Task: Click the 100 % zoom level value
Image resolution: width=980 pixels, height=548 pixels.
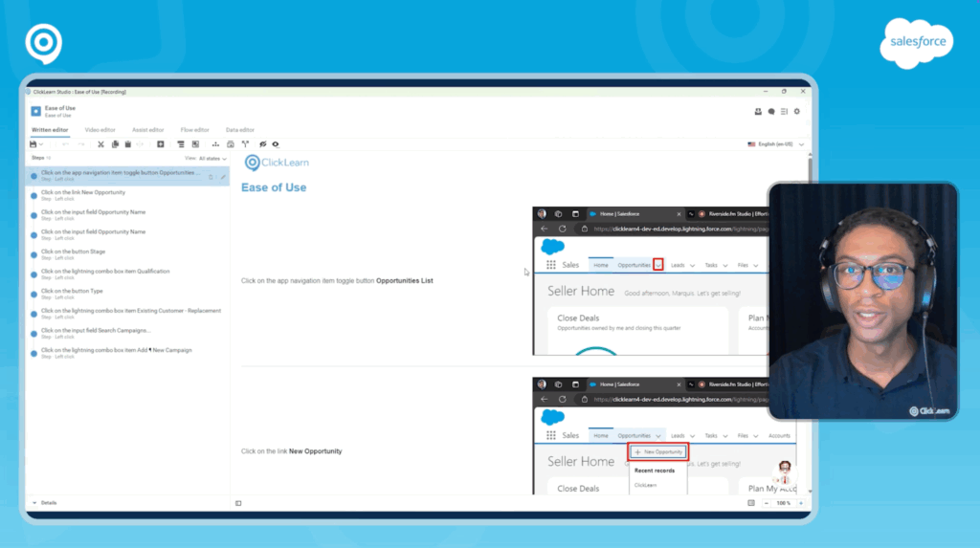Action: tap(784, 503)
